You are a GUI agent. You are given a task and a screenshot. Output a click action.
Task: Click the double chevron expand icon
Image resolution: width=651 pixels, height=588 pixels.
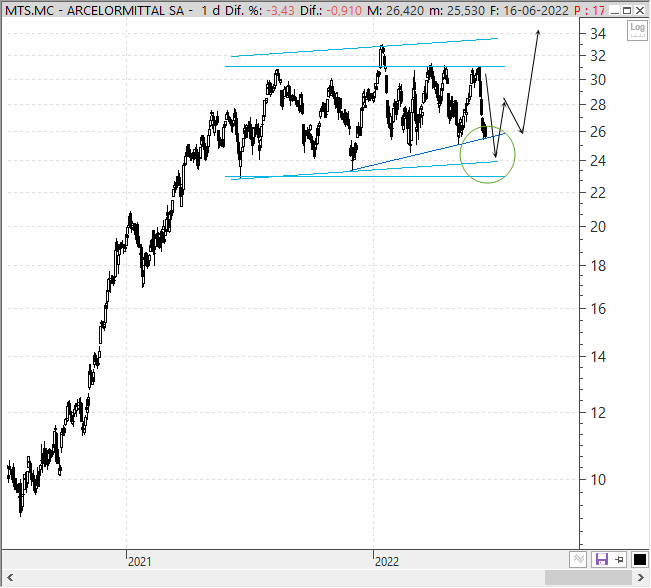pyautogui.click(x=578, y=559)
